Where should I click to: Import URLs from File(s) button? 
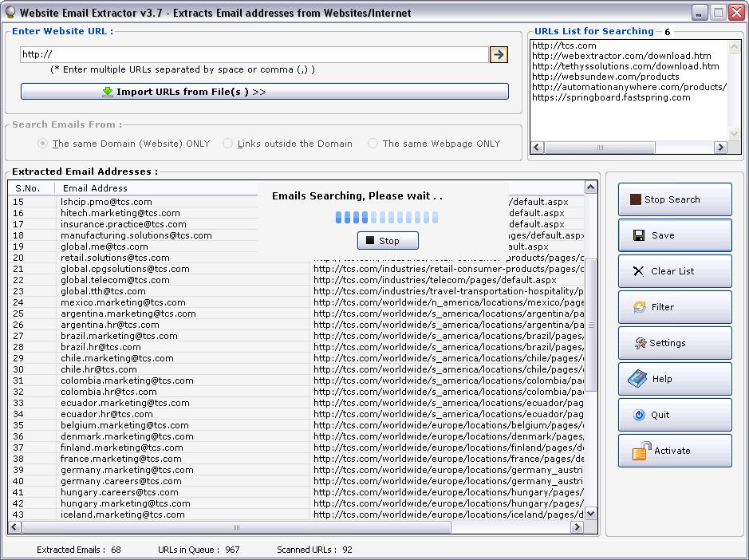pyautogui.click(x=264, y=92)
